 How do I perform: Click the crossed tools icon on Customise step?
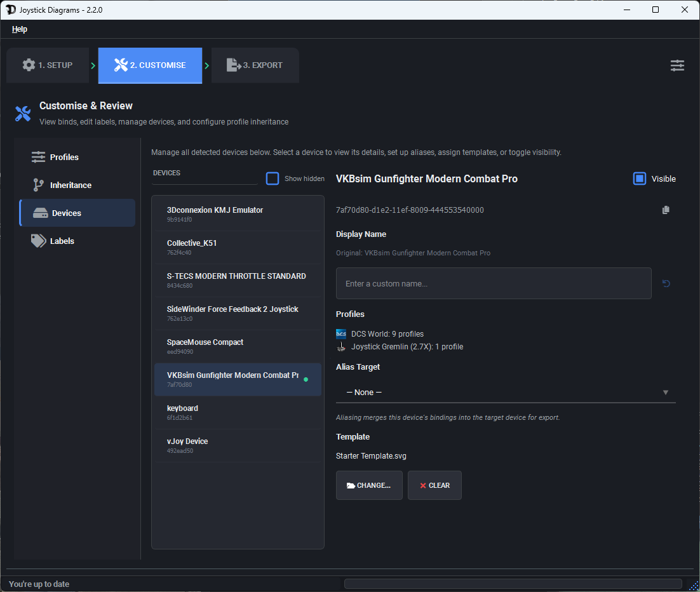coord(121,65)
